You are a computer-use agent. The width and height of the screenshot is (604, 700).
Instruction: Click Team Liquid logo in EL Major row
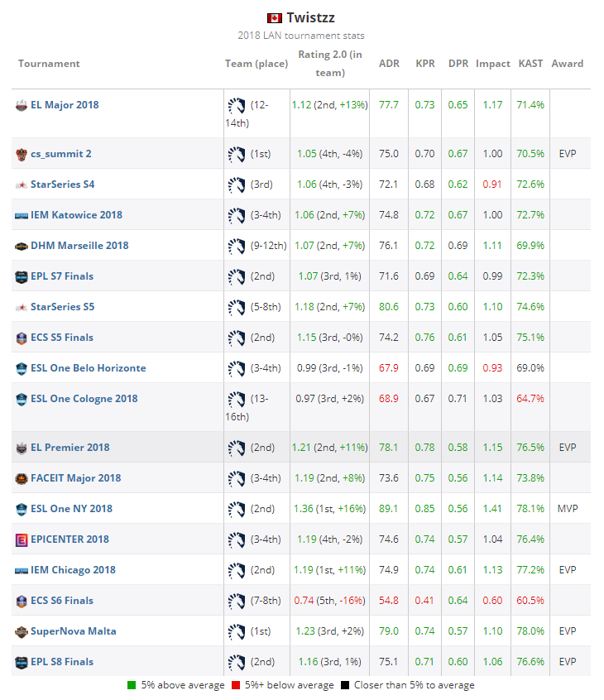(237, 106)
